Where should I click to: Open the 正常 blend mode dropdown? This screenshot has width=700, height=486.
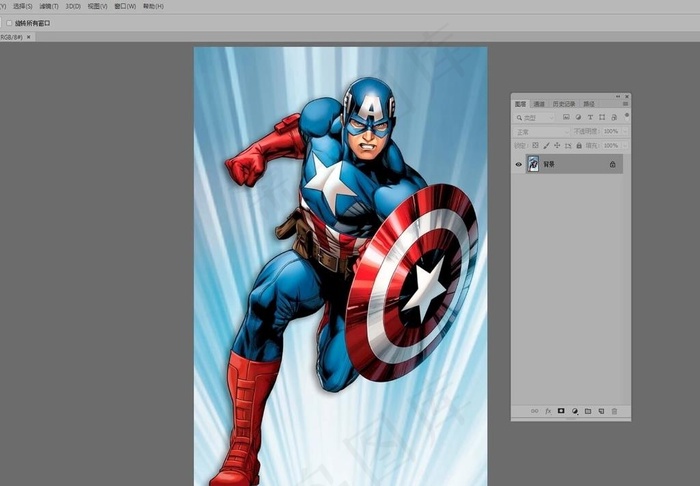[x=542, y=132]
